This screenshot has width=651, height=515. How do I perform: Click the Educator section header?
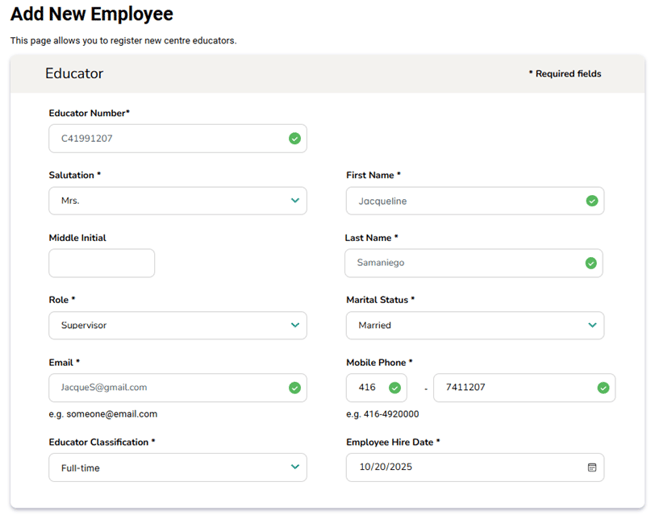[74, 74]
